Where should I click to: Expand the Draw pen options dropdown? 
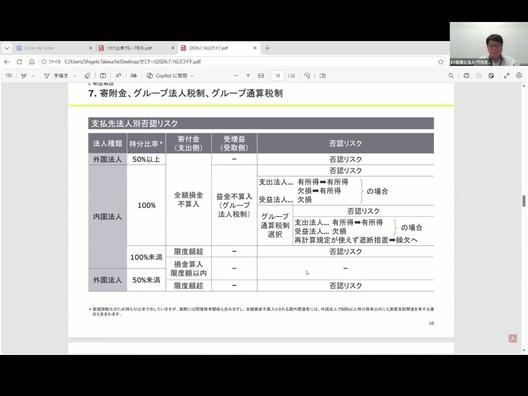tap(75, 76)
